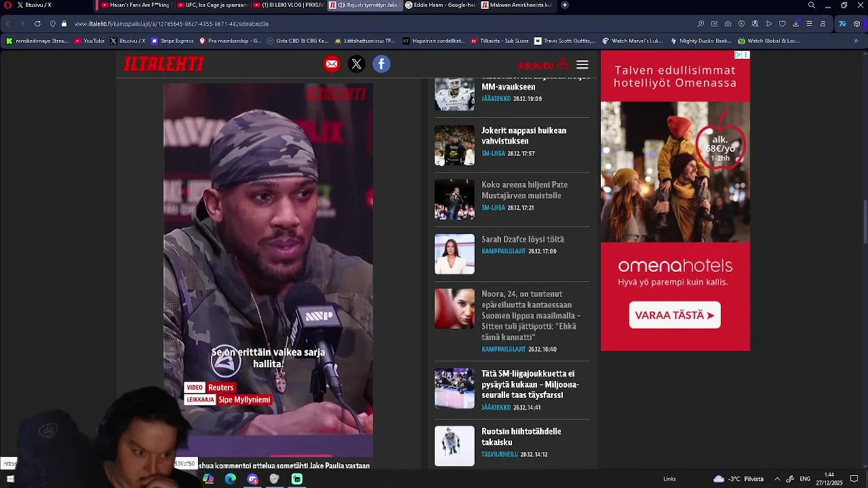The height and width of the screenshot is (488, 868).
Task: Open a new browser tab
Action: point(565,5)
